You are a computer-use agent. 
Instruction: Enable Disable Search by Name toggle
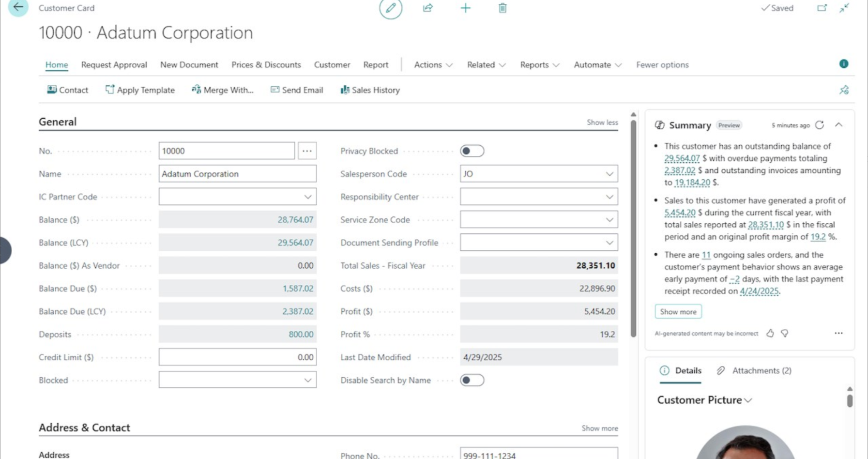click(x=472, y=380)
